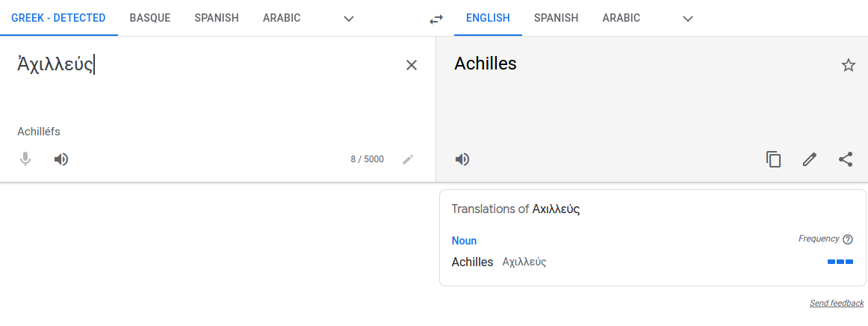868x326 pixels.
Task: Choose Arabic as the target language
Action: point(621,18)
